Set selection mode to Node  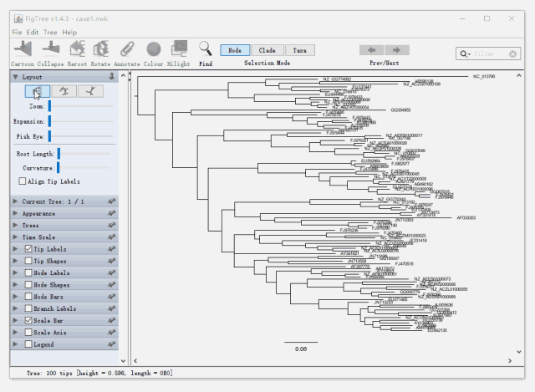(235, 50)
